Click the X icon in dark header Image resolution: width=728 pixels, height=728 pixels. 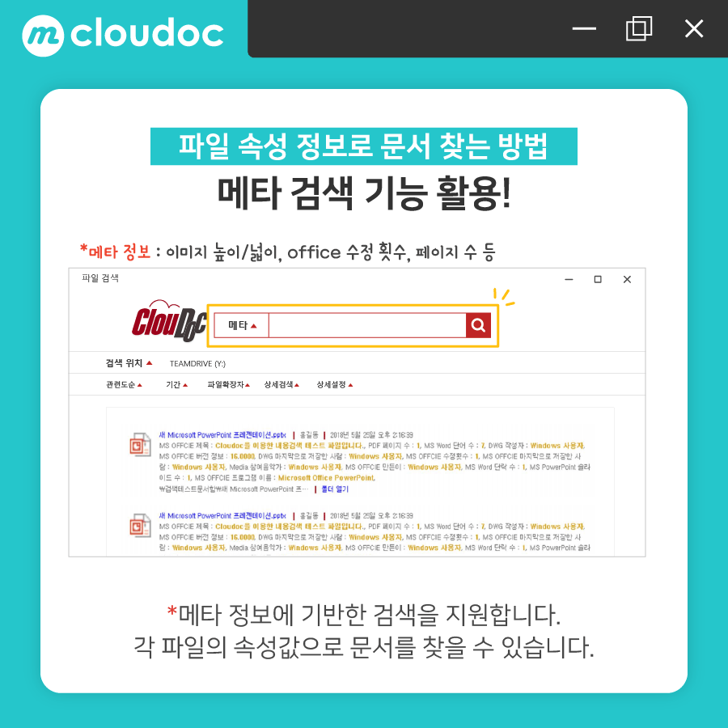tap(694, 28)
